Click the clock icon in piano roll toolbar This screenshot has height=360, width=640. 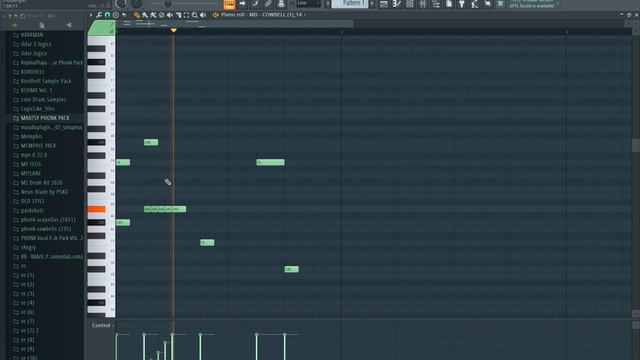(116, 15)
